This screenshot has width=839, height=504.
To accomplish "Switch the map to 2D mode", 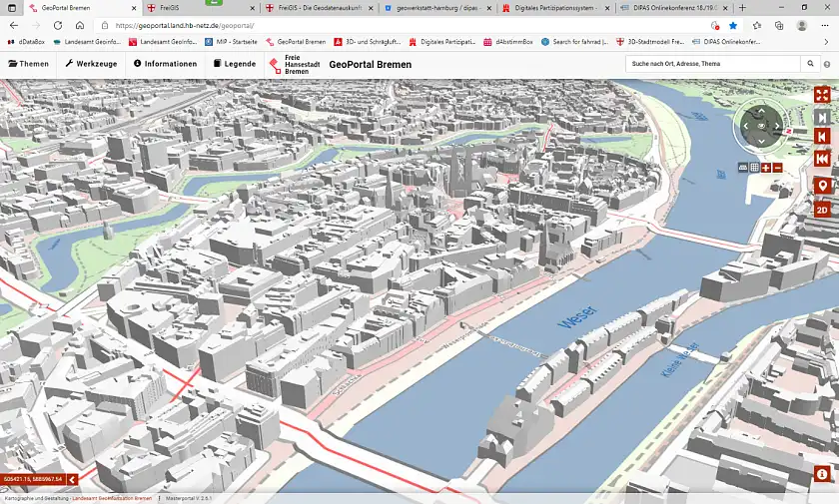I will [822, 210].
